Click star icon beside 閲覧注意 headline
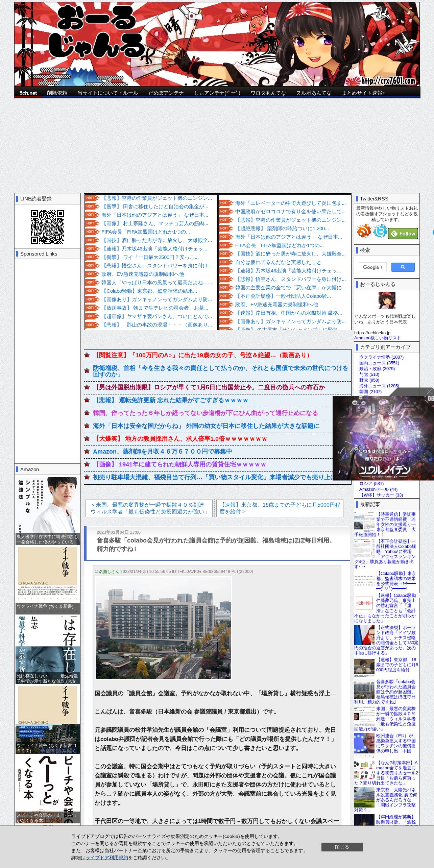The height and width of the screenshot is (868, 434). pos(87,355)
